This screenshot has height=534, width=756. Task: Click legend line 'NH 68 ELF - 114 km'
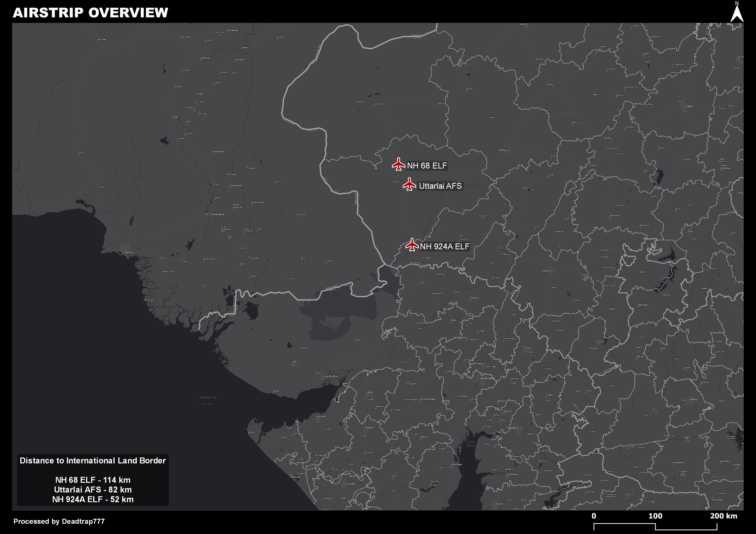(x=93, y=480)
